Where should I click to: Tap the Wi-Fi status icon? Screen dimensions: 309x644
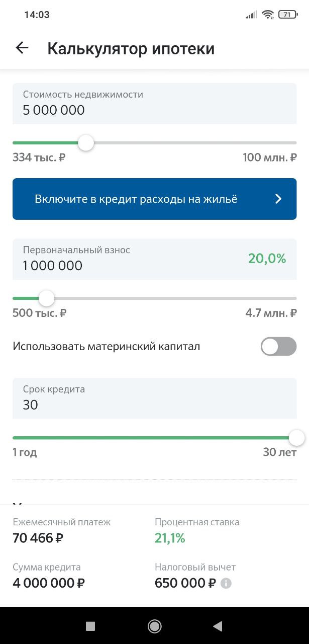(267, 15)
